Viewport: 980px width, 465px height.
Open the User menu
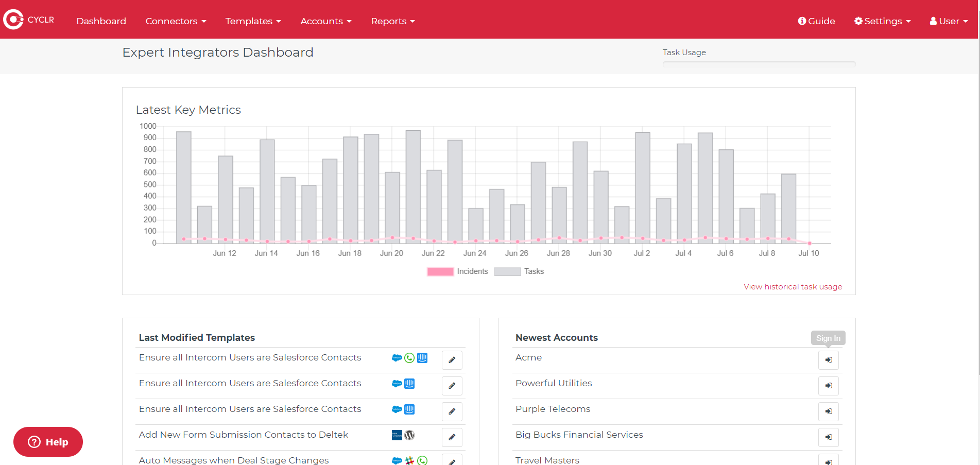tap(949, 21)
